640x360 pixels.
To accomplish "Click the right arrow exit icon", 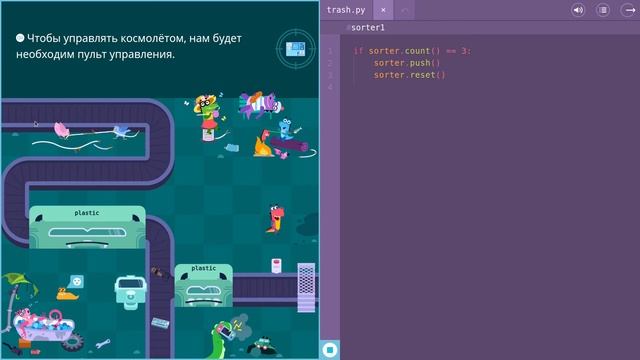I will [629, 10].
